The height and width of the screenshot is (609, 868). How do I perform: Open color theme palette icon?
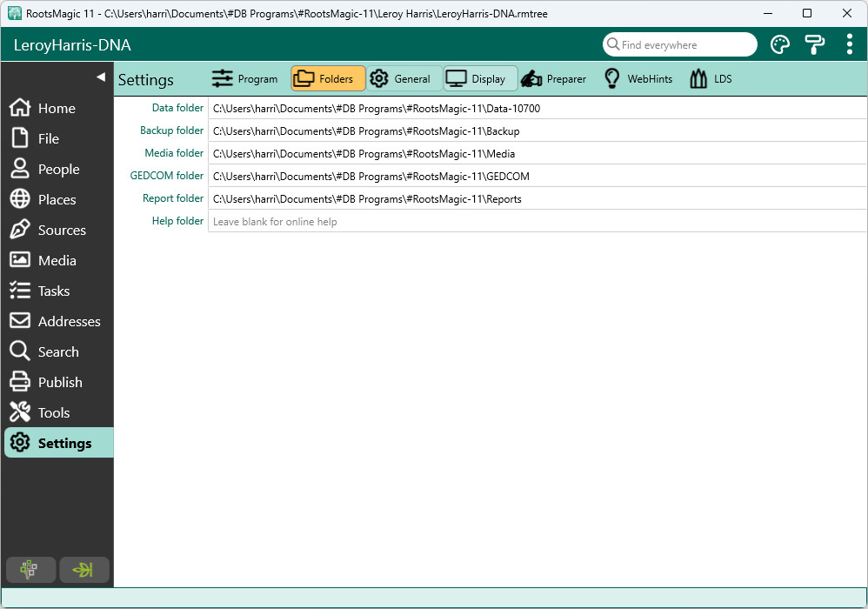tap(780, 45)
